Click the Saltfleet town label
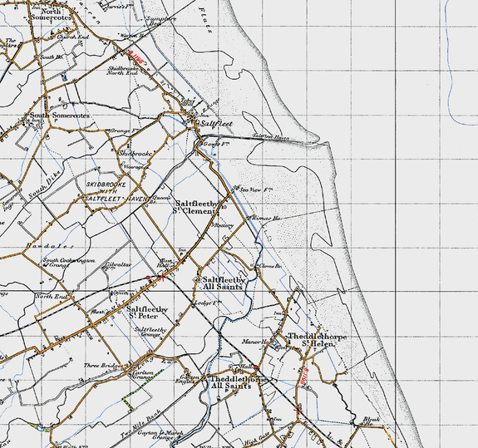The height and width of the screenshot is (448, 478). tap(216, 124)
